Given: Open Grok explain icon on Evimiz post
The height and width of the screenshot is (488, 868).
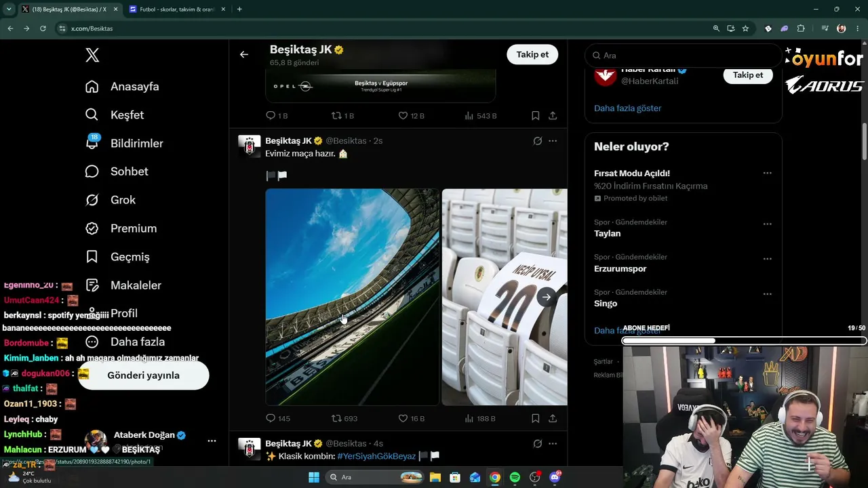Looking at the screenshot, I should coord(537,141).
